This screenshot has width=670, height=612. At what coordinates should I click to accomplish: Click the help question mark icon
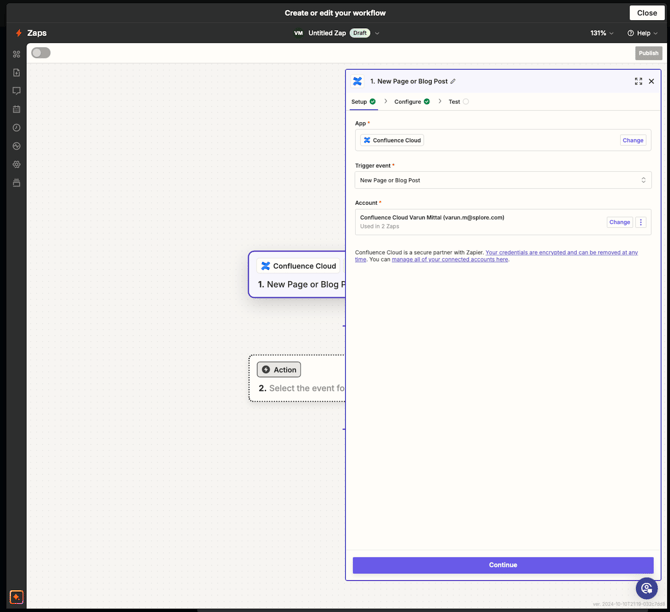coord(630,33)
